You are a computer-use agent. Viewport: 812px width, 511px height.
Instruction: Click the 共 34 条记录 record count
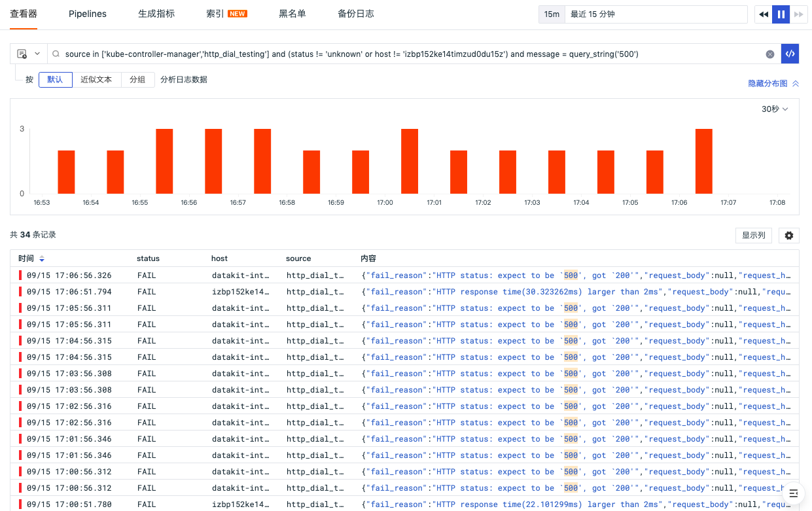click(33, 234)
